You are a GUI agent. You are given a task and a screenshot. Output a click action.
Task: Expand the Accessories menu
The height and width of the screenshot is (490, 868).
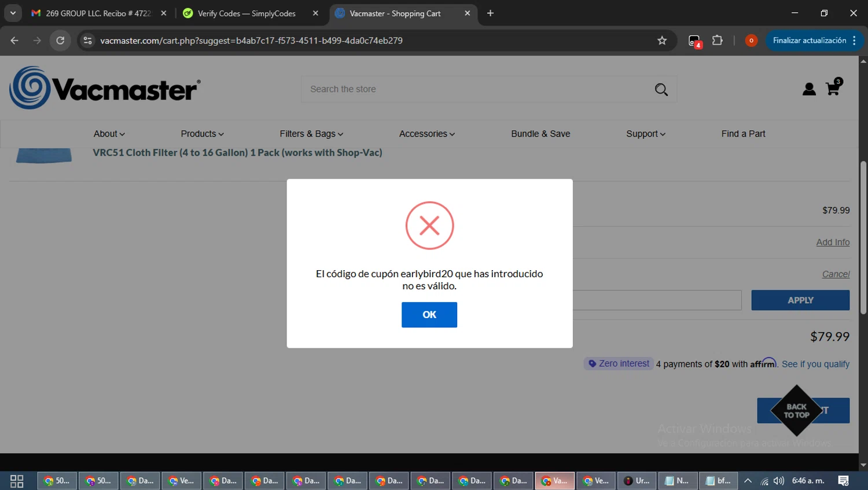[x=427, y=134]
